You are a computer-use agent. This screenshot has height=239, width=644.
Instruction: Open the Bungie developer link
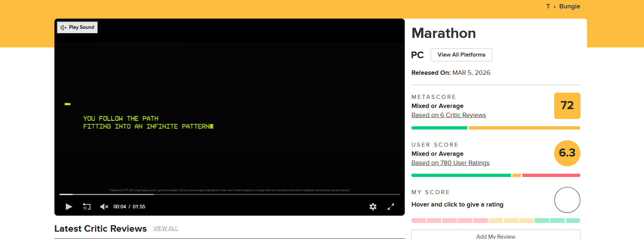click(569, 6)
